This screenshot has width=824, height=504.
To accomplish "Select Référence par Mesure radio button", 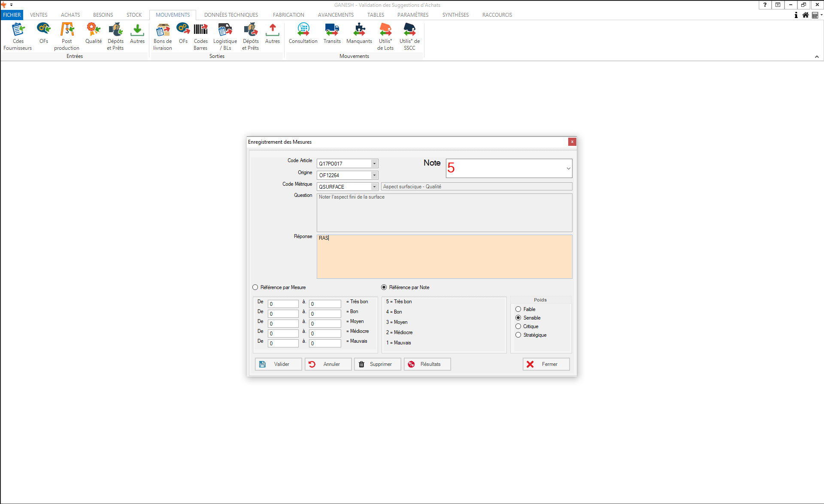I will pyautogui.click(x=255, y=287).
